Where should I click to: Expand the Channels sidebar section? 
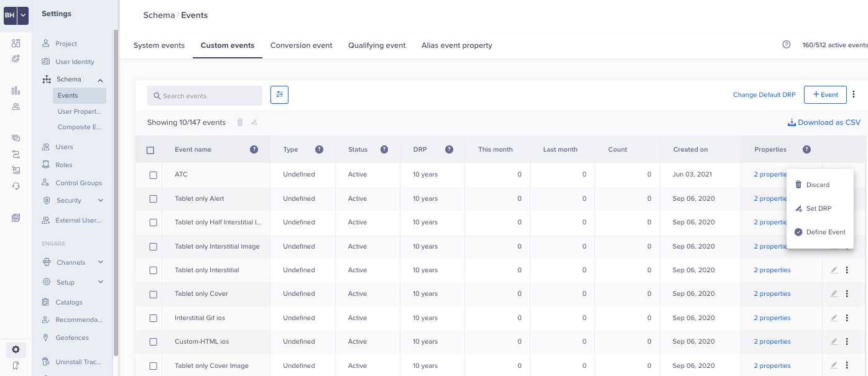pyautogui.click(x=100, y=262)
